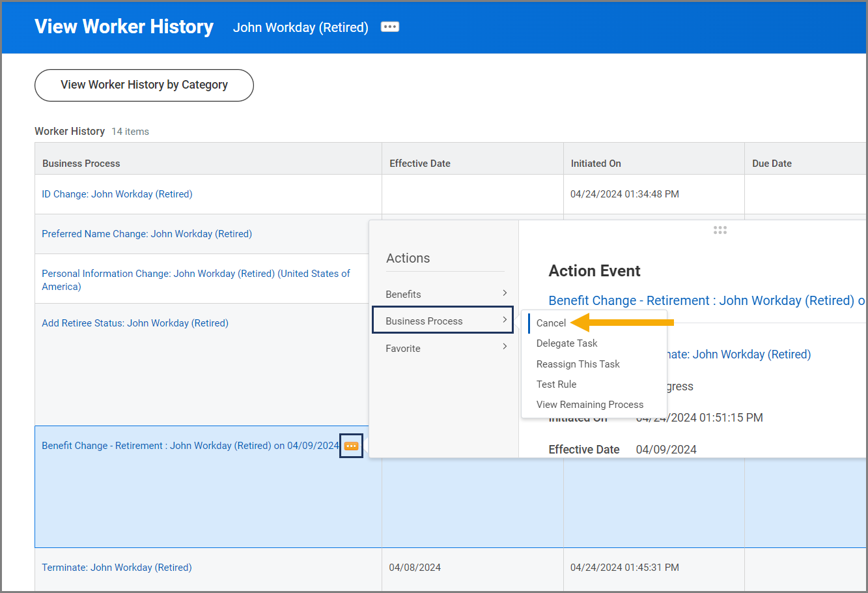The width and height of the screenshot is (868, 593).
Task: Choose Delegate Task from the submenu
Action: pos(567,343)
